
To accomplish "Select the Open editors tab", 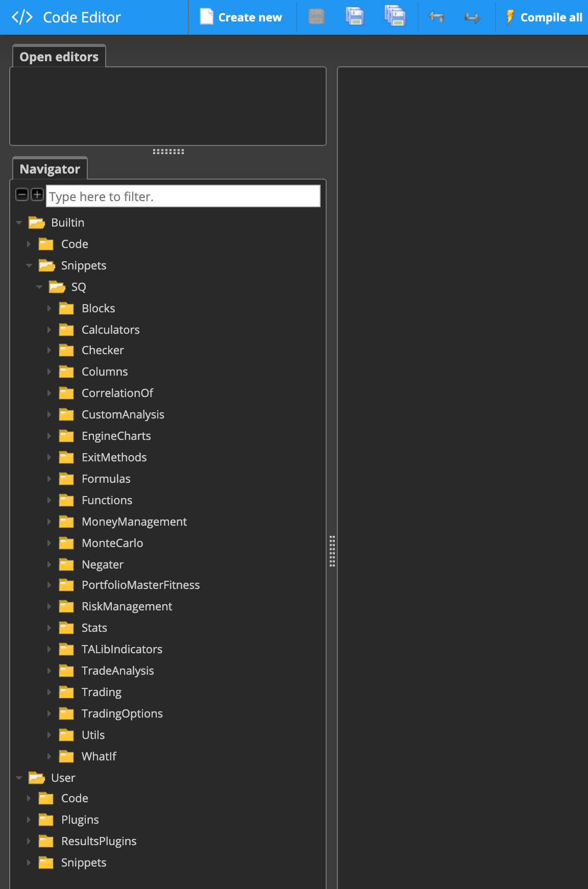I will (59, 56).
